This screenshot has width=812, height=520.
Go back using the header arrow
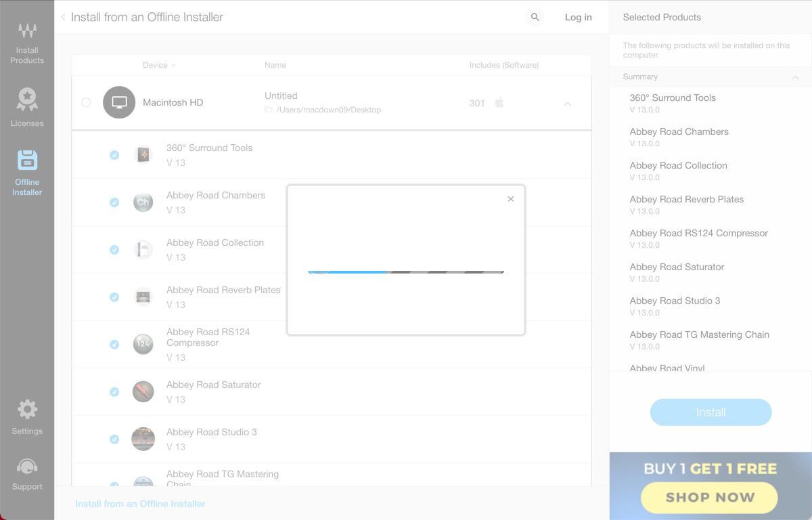pyautogui.click(x=63, y=17)
